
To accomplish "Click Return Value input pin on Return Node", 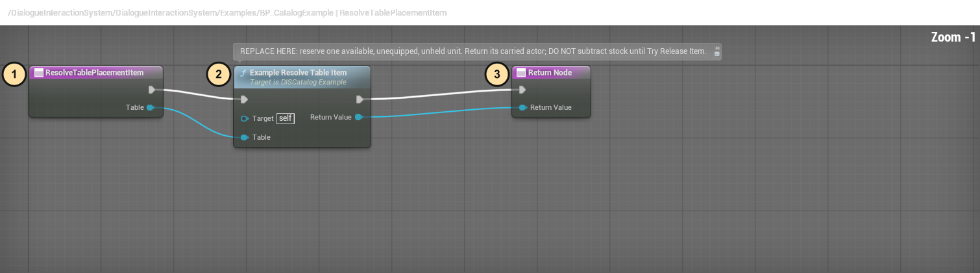I will click(522, 107).
